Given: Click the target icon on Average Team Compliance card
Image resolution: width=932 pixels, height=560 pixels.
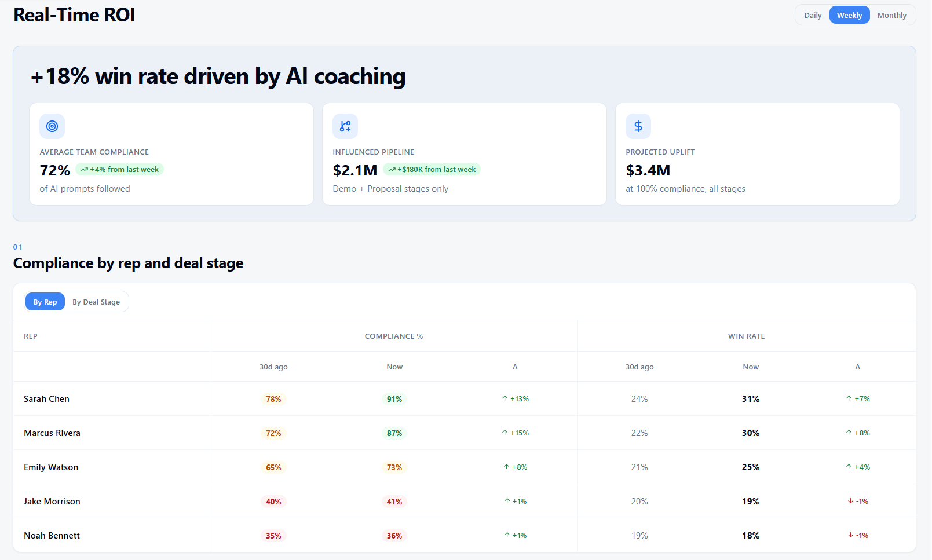Looking at the screenshot, I should click(x=52, y=126).
